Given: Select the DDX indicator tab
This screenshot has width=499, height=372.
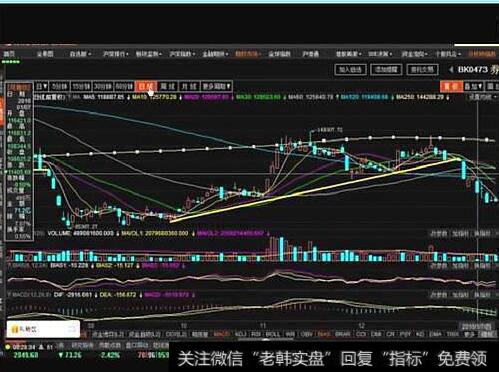Looking at the screenshot, I should [175, 334].
